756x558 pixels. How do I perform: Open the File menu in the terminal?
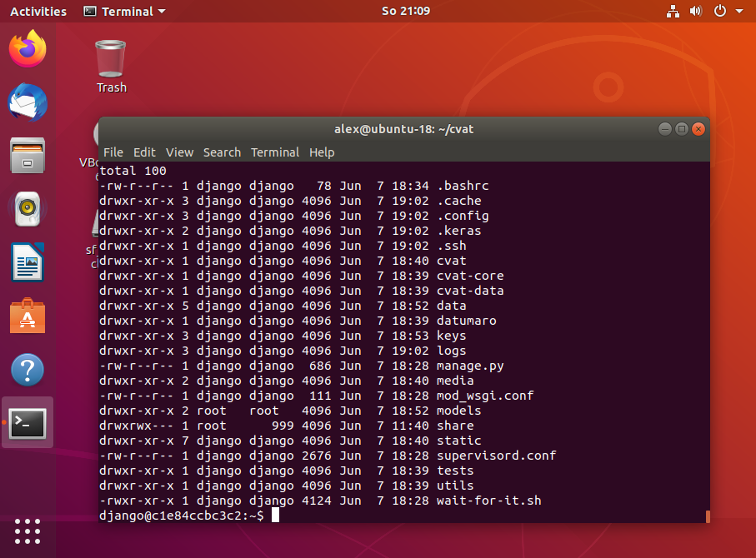pyautogui.click(x=113, y=152)
